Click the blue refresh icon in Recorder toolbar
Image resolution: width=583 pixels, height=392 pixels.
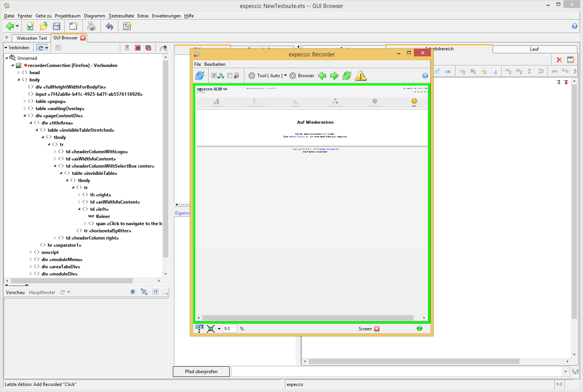coord(200,76)
